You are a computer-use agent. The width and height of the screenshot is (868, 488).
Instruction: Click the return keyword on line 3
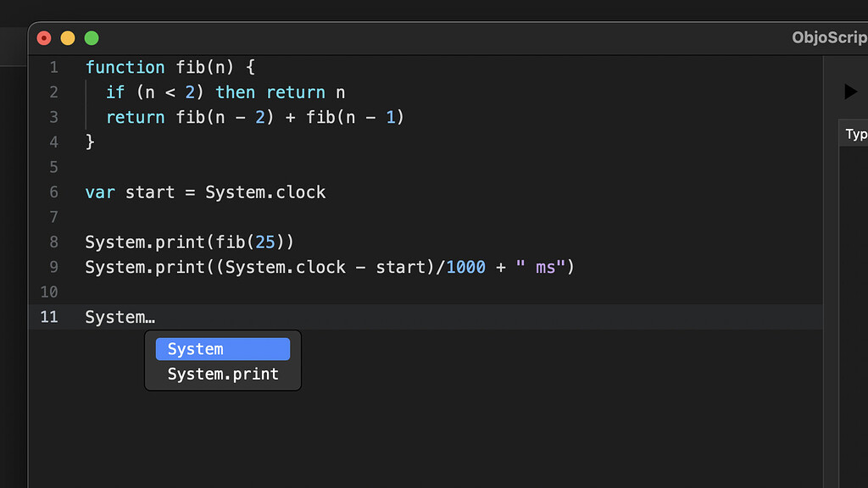136,117
